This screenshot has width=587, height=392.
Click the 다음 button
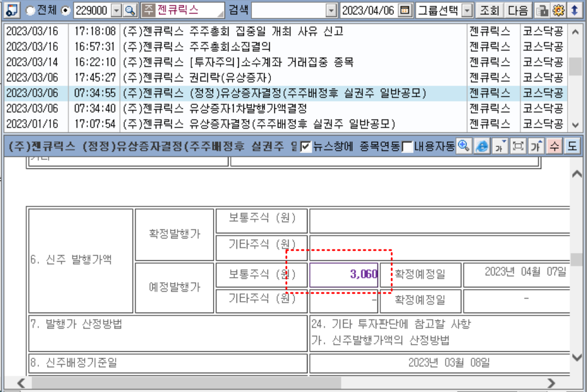click(518, 10)
